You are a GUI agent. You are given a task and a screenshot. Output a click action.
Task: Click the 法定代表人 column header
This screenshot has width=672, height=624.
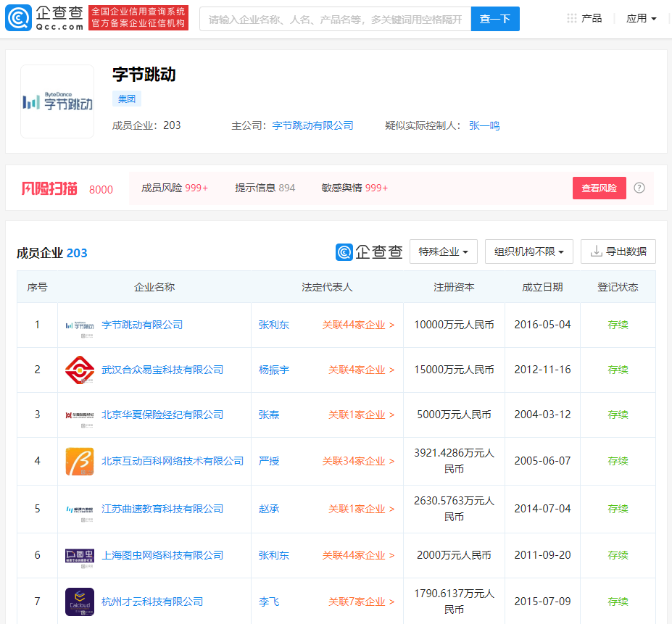coord(327,287)
